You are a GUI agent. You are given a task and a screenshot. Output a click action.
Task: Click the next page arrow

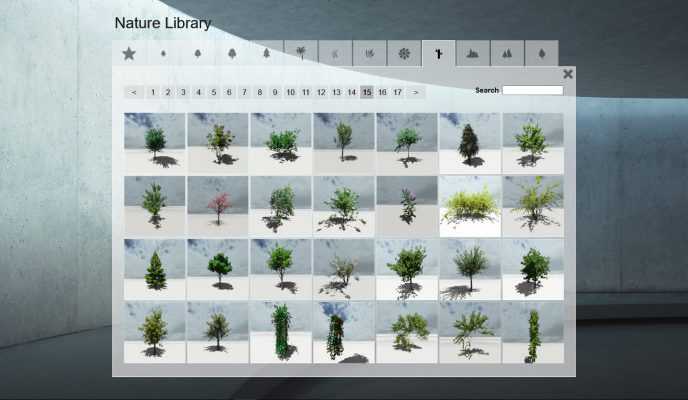pyautogui.click(x=416, y=92)
